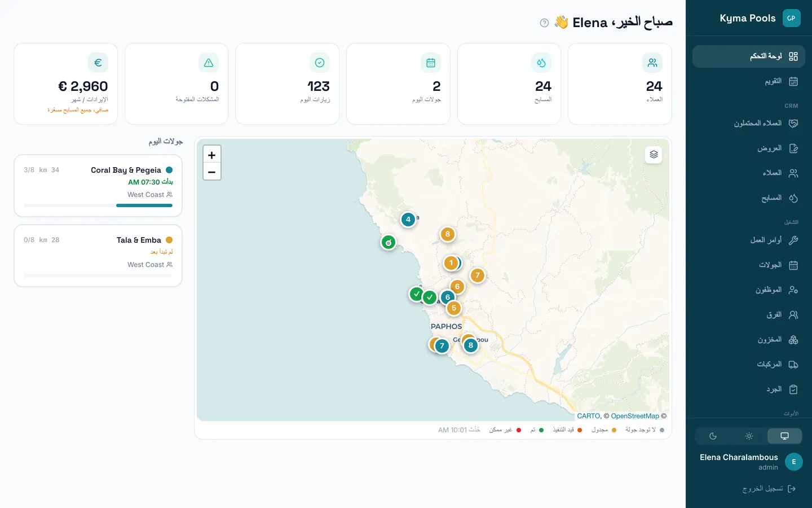The height and width of the screenshot is (508, 812).
Task: Click Coral Bay & Pegeia progress bar
Action: coord(98,205)
